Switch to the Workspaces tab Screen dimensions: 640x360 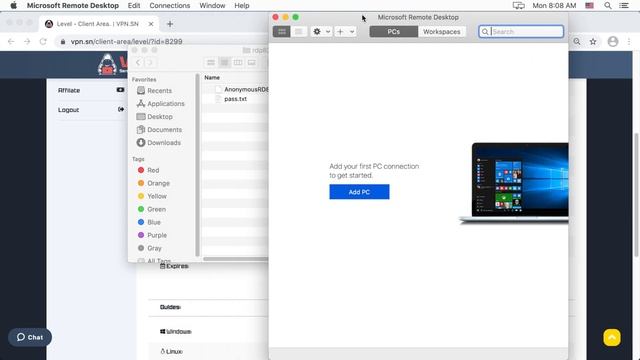[442, 31]
